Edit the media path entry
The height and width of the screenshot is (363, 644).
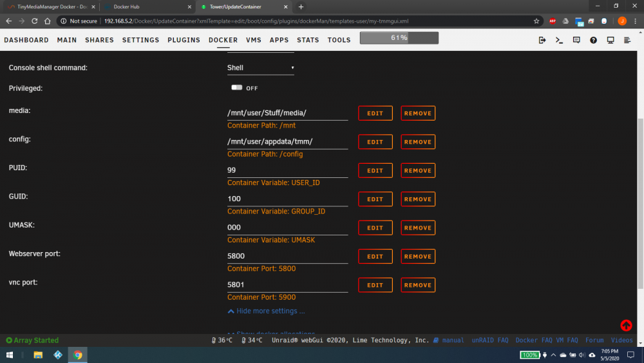[375, 113]
